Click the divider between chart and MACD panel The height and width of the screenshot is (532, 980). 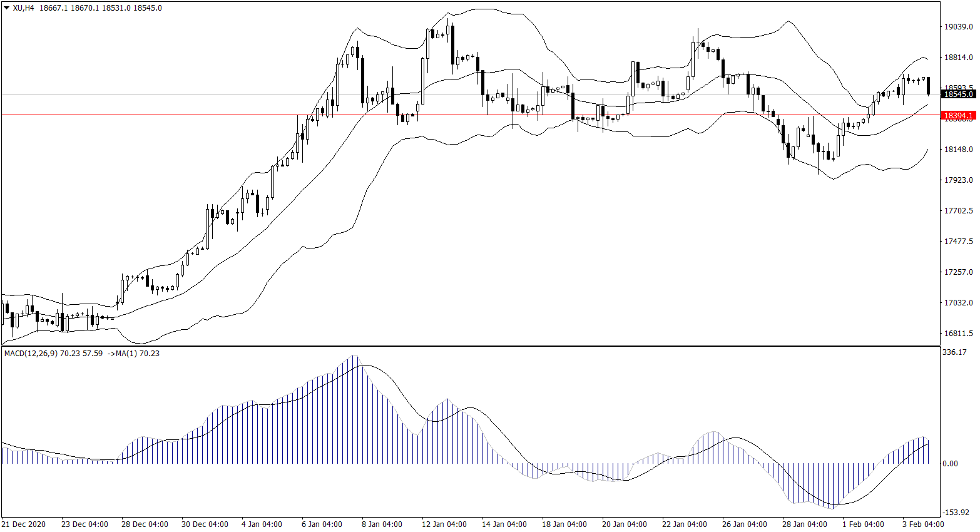click(469, 345)
